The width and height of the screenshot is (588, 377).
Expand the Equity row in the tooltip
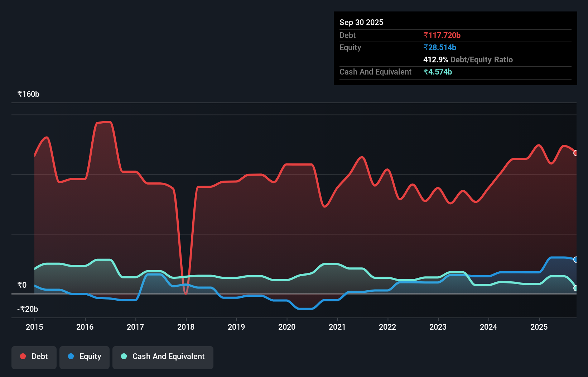coord(350,47)
